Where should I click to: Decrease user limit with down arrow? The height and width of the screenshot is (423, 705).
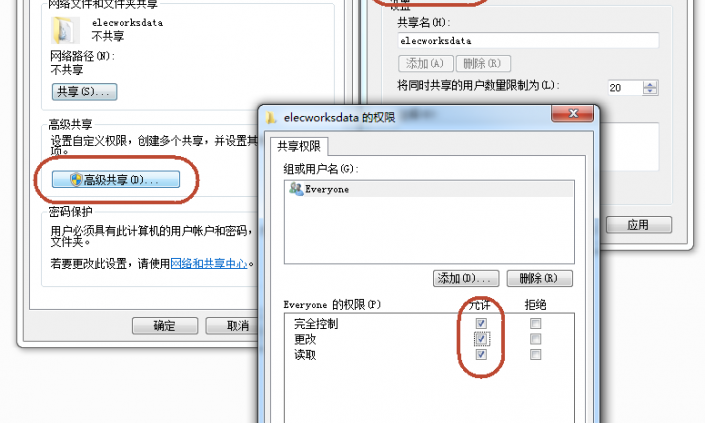click(650, 91)
